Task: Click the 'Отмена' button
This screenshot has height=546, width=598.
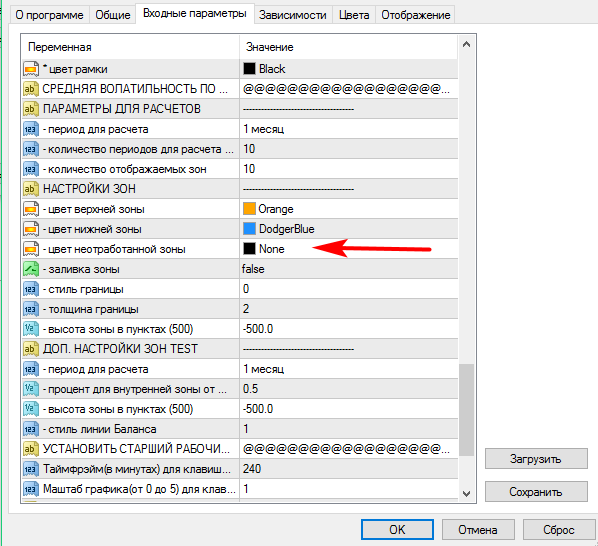Action: [x=478, y=530]
